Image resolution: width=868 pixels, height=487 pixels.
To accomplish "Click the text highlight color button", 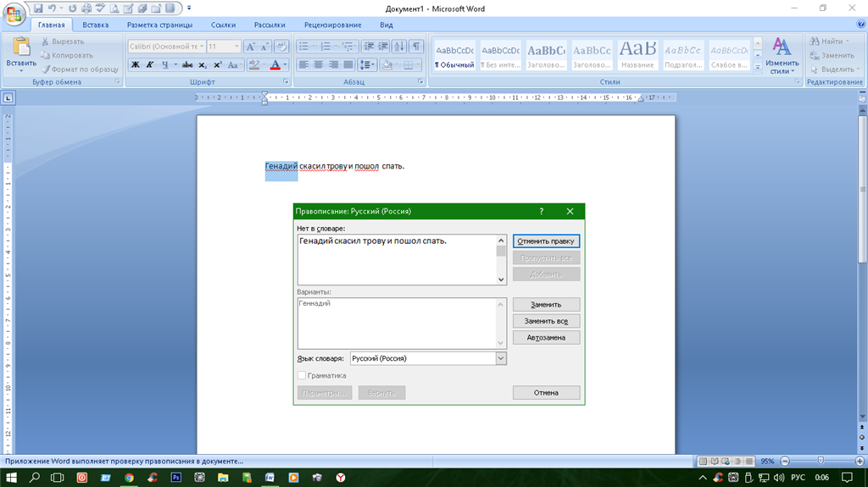I will [253, 64].
